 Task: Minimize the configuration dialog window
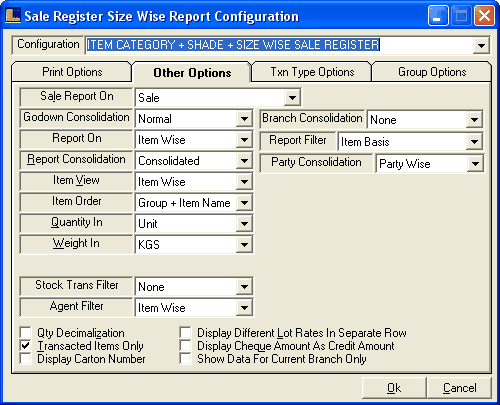(438, 16)
